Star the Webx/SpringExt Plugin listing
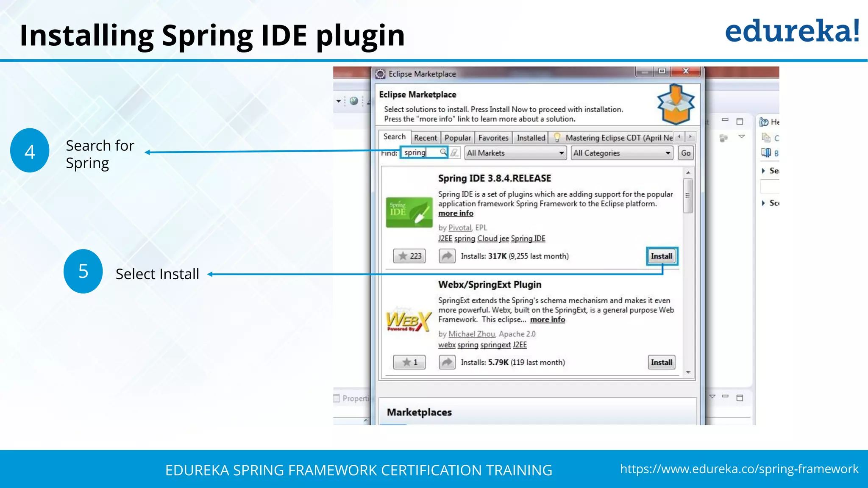This screenshot has height=488, width=868. click(409, 362)
